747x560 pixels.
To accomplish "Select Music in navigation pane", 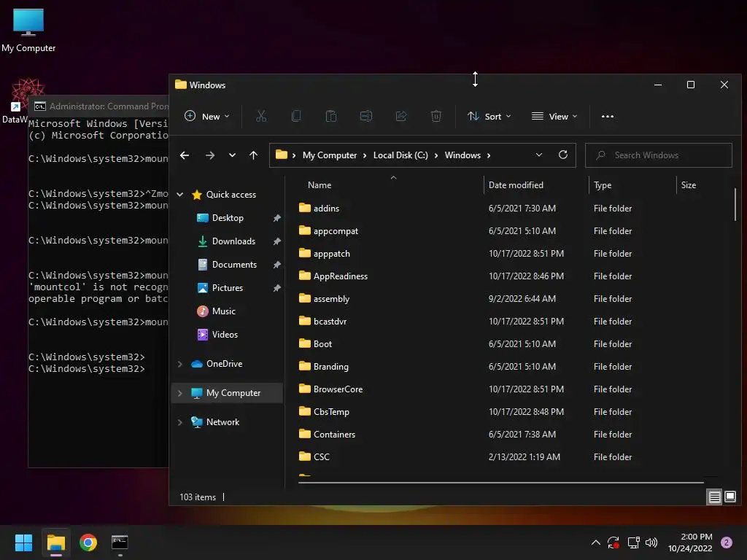I will click(x=224, y=311).
